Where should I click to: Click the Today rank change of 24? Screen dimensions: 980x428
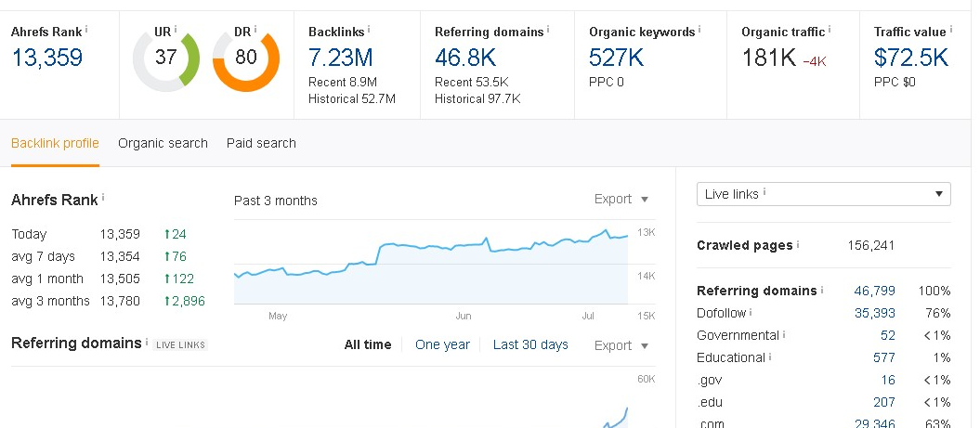[x=175, y=234]
